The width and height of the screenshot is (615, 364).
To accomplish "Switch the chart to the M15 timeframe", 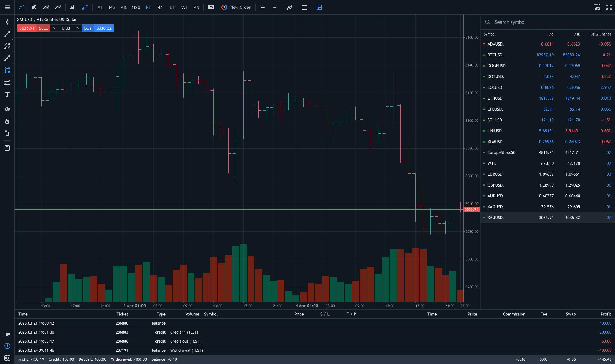I will 124,7.
